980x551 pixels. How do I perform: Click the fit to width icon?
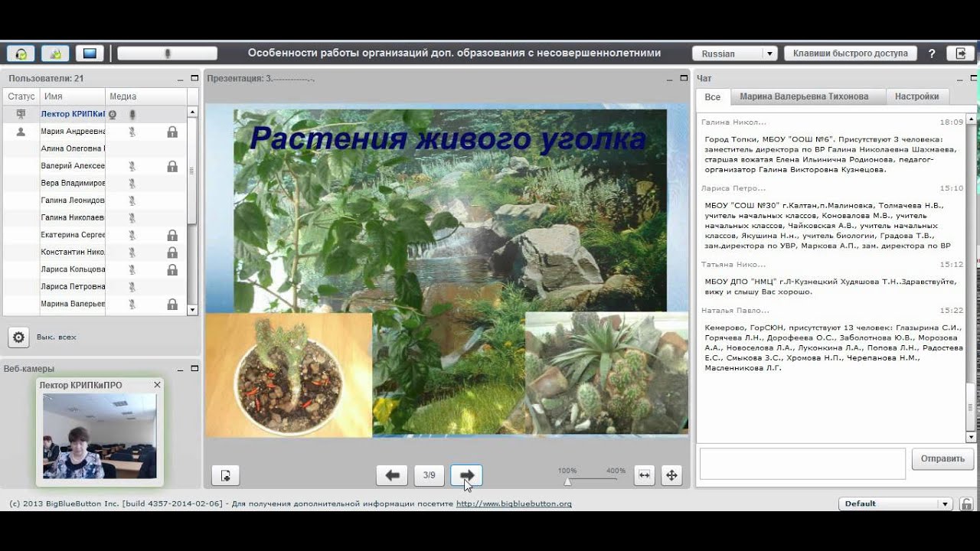point(645,475)
